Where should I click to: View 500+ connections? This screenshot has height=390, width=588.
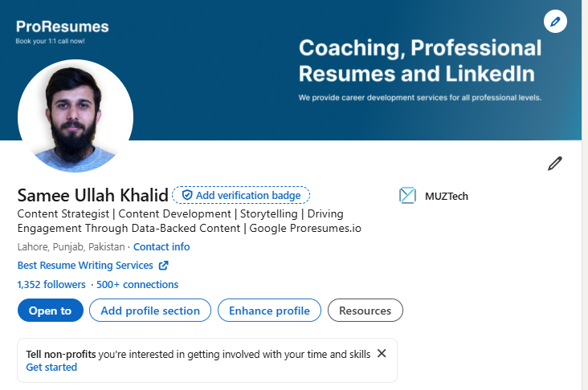coord(137,284)
